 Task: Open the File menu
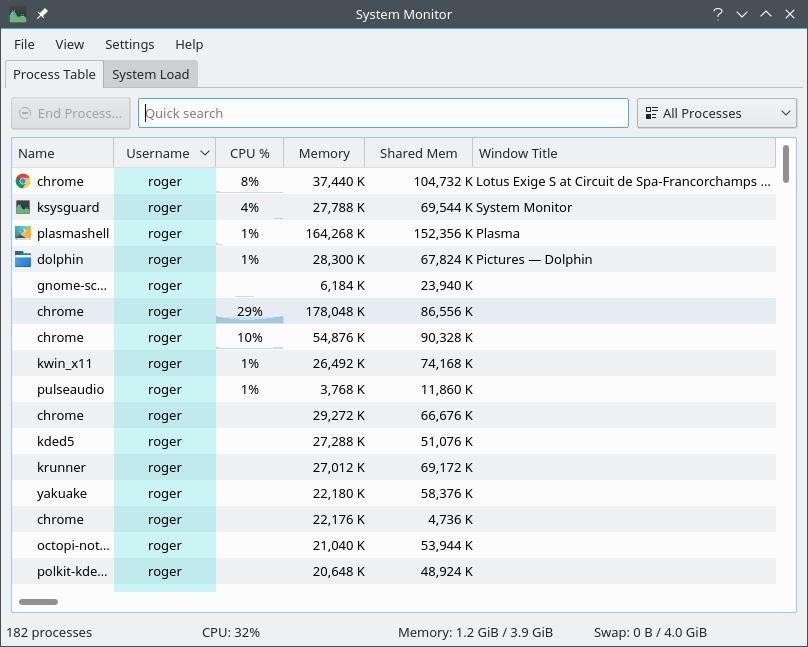[24, 44]
